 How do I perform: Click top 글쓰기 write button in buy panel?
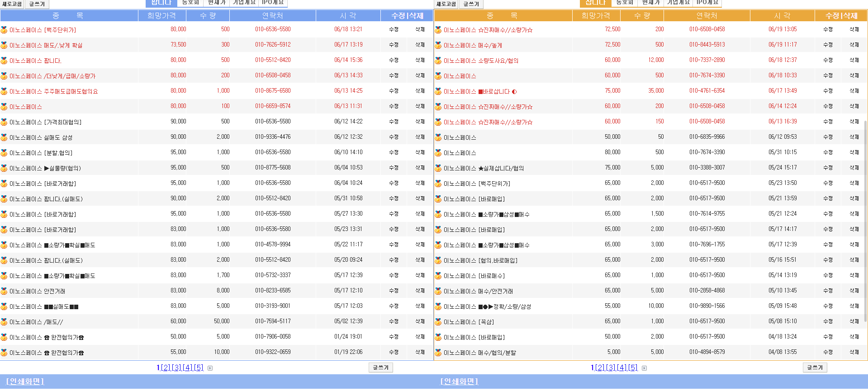coord(471,4)
